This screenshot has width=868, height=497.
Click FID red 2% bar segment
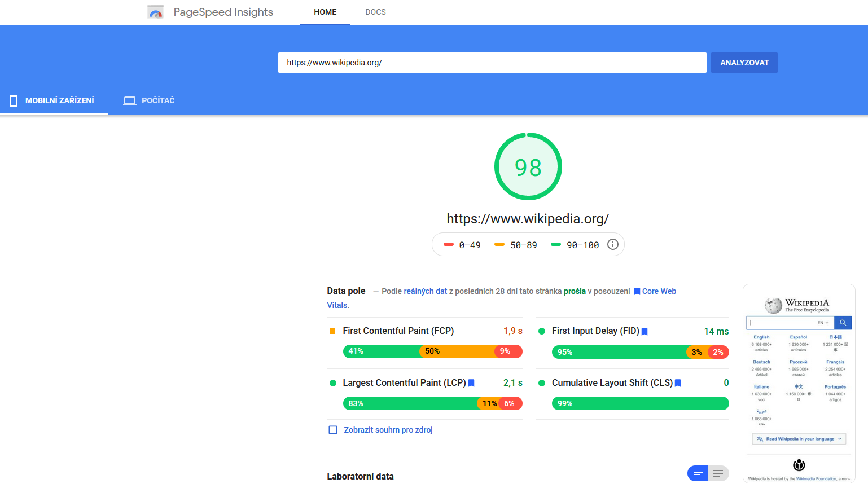tap(718, 352)
